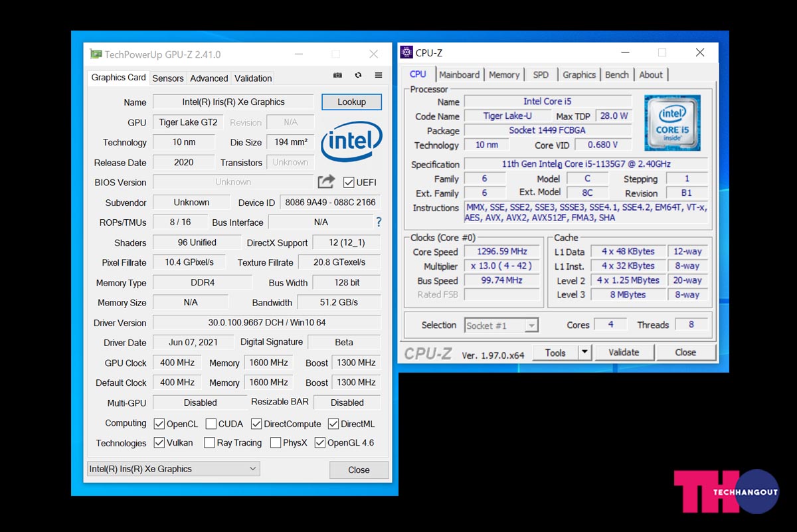Click the Max TDP 28.0 W value
Viewport: 797px width, 532px height.
pyautogui.click(x=614, y=116)
